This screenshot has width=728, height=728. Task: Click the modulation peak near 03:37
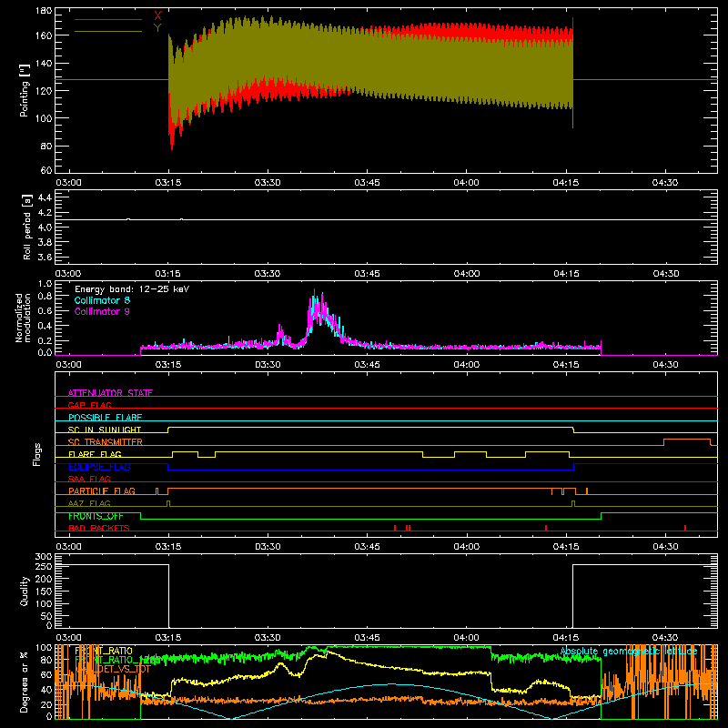[x=316, y=308]
